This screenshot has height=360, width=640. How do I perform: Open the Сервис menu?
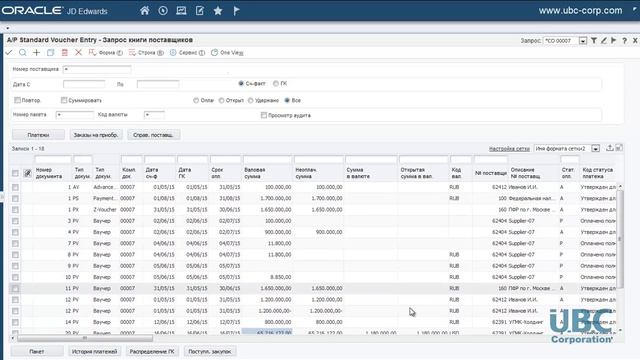point(187,53)
